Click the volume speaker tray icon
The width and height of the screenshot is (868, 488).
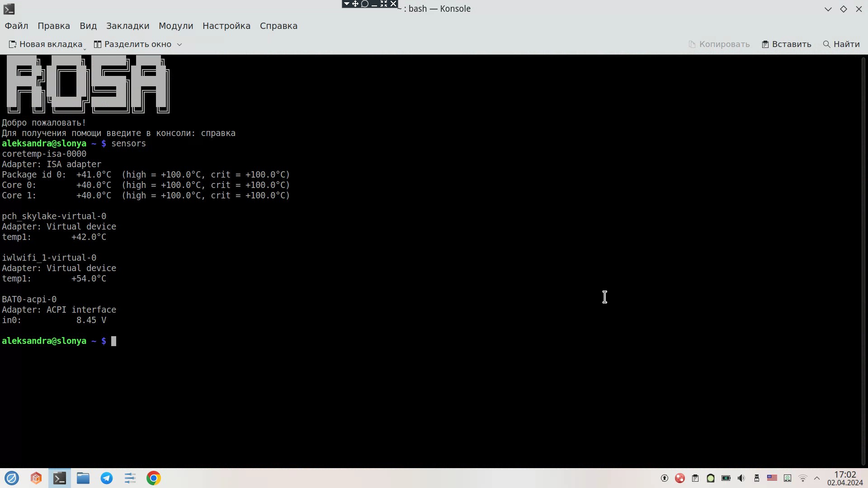pos(741,478)
